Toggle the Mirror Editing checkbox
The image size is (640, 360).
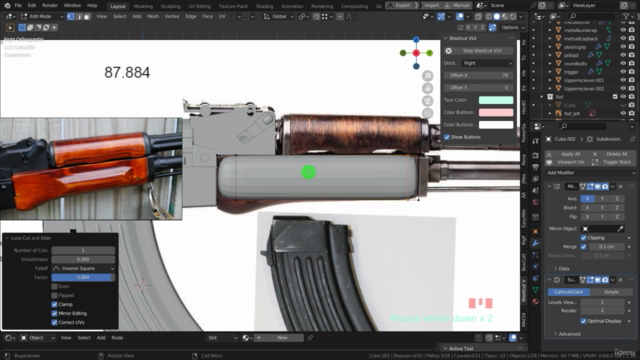click(55, 313)
